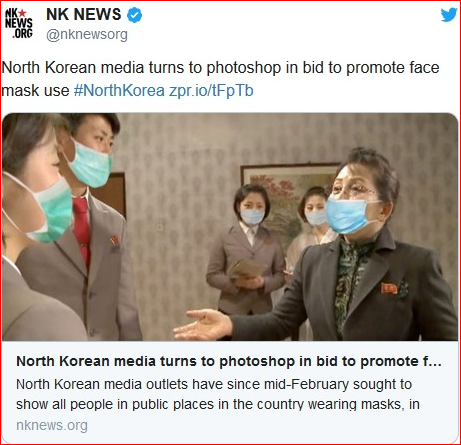Open the NK News profile avatar
Viewport: 461px width, 445px height.
pos(19,23)
